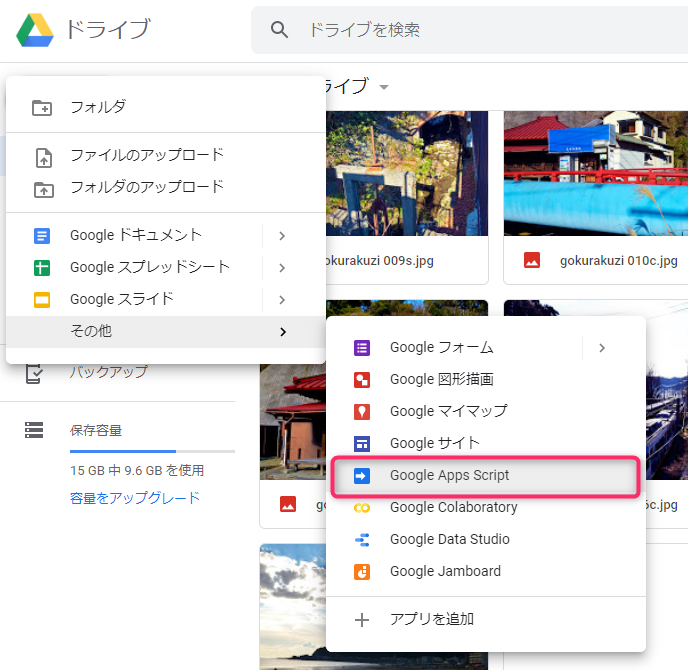Click the 容量をアップグレード link

click(x=135, y=498)
